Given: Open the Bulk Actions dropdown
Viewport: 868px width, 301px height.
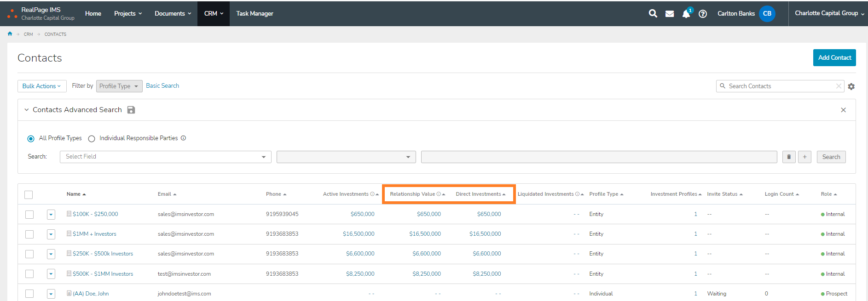Looking at the screenshot, I should tap(42, 86).
